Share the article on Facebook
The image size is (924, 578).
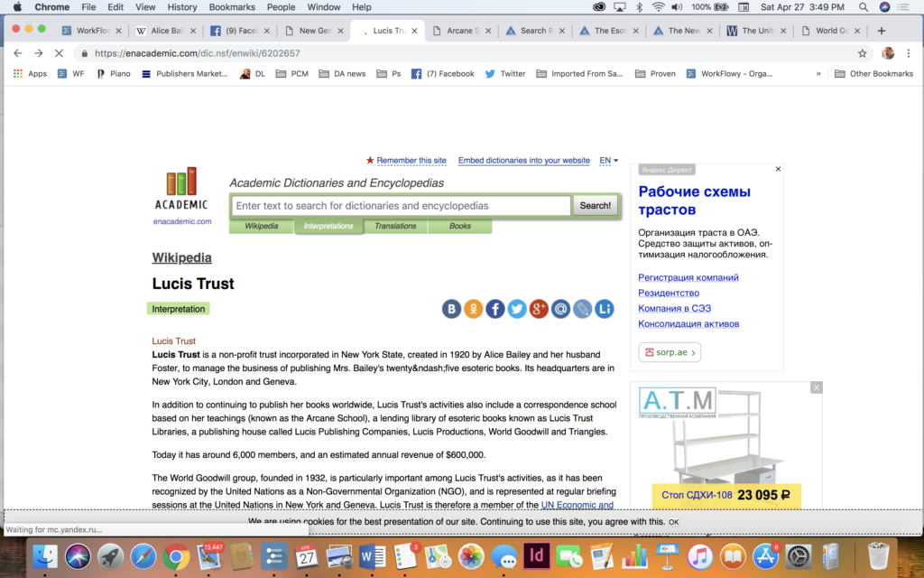tap(495, 309)
